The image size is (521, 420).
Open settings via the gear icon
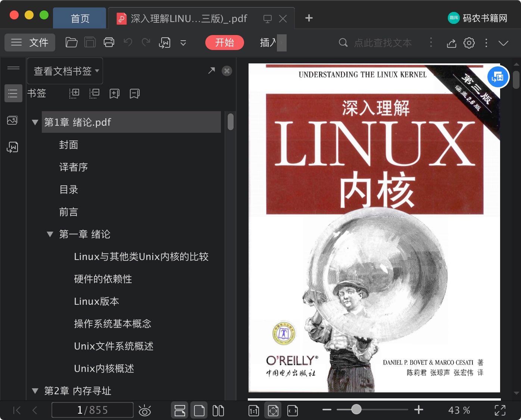469,43
